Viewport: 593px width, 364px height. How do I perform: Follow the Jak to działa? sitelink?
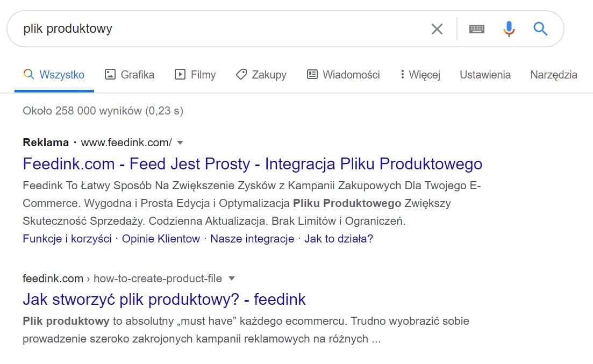(x=339, y=239)
